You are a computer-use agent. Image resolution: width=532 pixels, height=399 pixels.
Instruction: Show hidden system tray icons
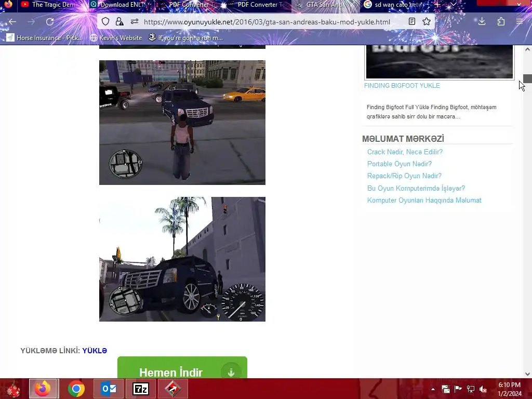coord(433,389)
